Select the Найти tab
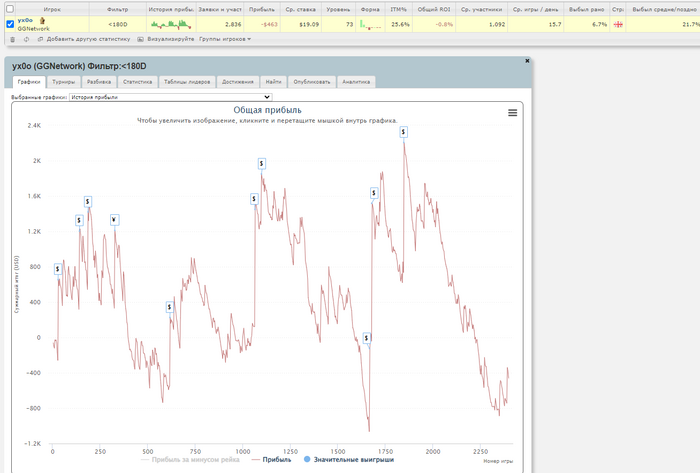Screen dimensions: 700x473 [273, 82]
